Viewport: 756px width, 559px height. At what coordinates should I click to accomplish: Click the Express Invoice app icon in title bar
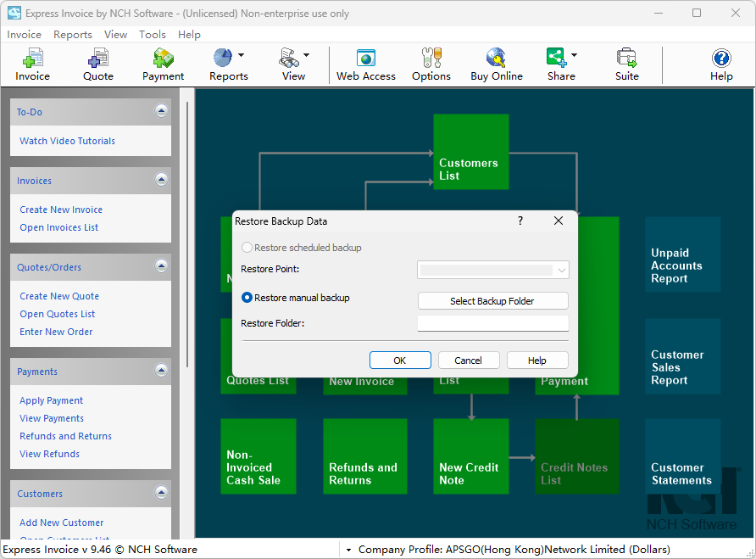14,13
